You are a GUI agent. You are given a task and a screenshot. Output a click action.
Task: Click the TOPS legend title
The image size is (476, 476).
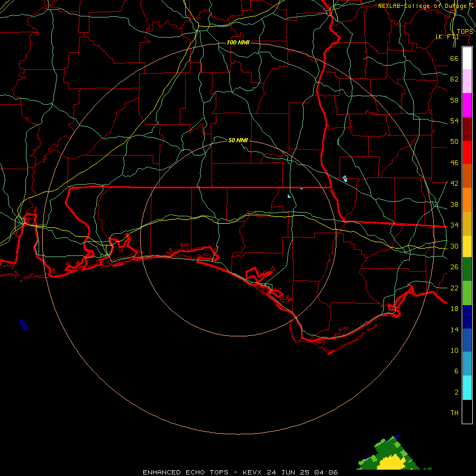(x=465, y=32)
